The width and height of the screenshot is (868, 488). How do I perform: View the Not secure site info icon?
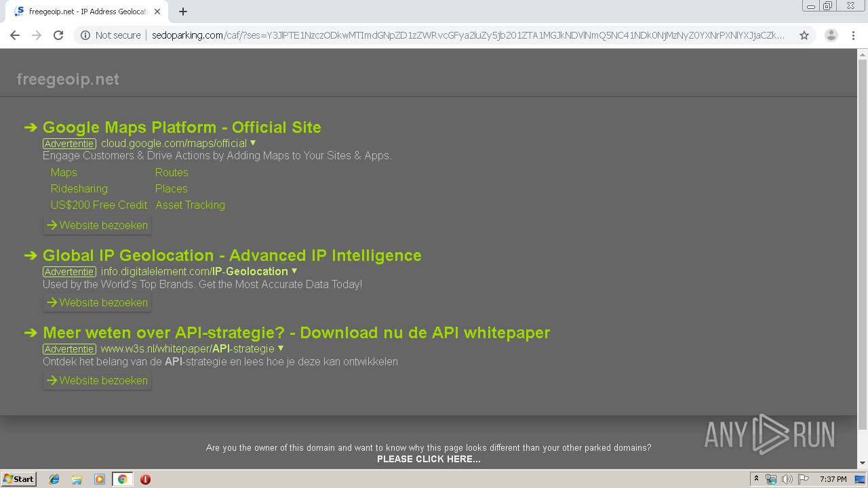tap(85, 35)
